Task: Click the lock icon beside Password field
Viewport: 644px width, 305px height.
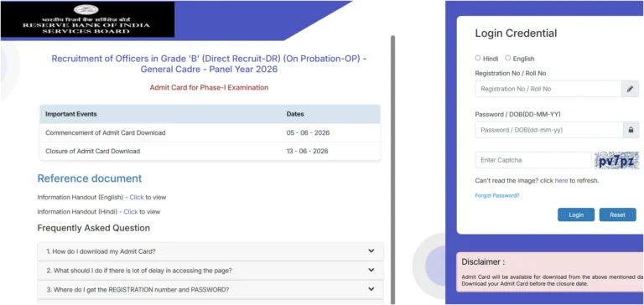Action: (x=631, y=130)
